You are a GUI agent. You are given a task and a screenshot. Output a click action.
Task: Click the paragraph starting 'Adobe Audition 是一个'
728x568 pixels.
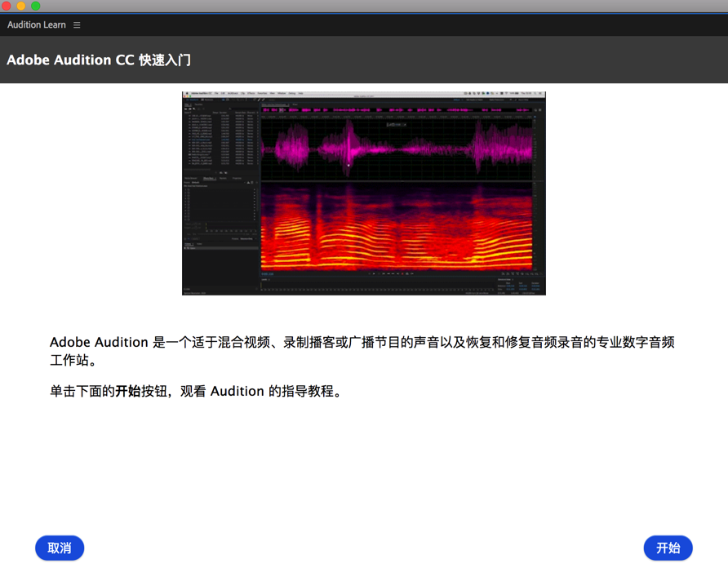point(362,351)
